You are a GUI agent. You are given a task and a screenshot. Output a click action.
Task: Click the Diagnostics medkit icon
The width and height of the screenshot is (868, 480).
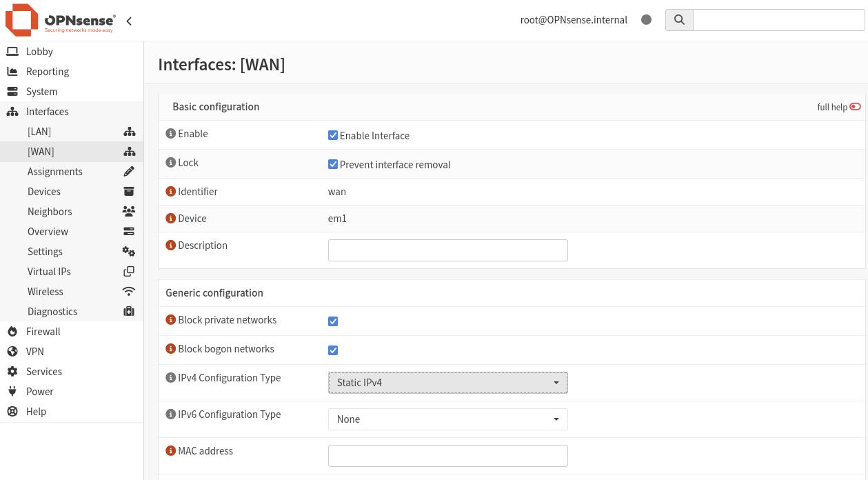click(129, 311)
